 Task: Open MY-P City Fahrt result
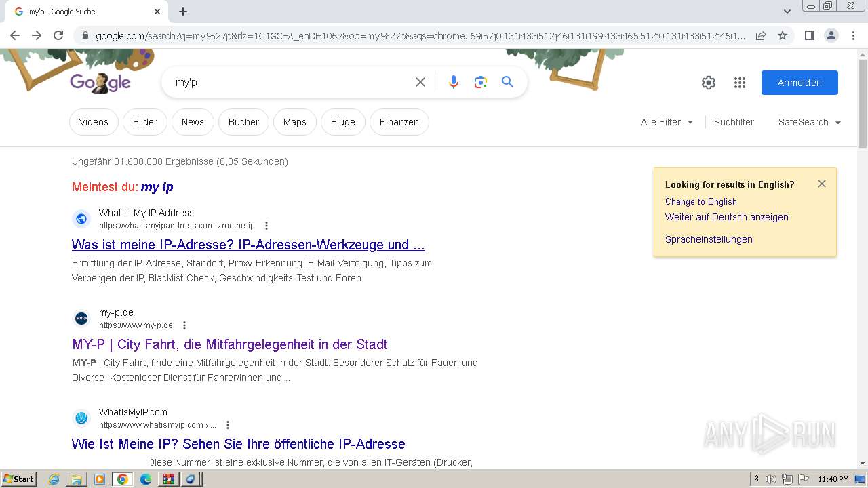(x=230, y=344)
